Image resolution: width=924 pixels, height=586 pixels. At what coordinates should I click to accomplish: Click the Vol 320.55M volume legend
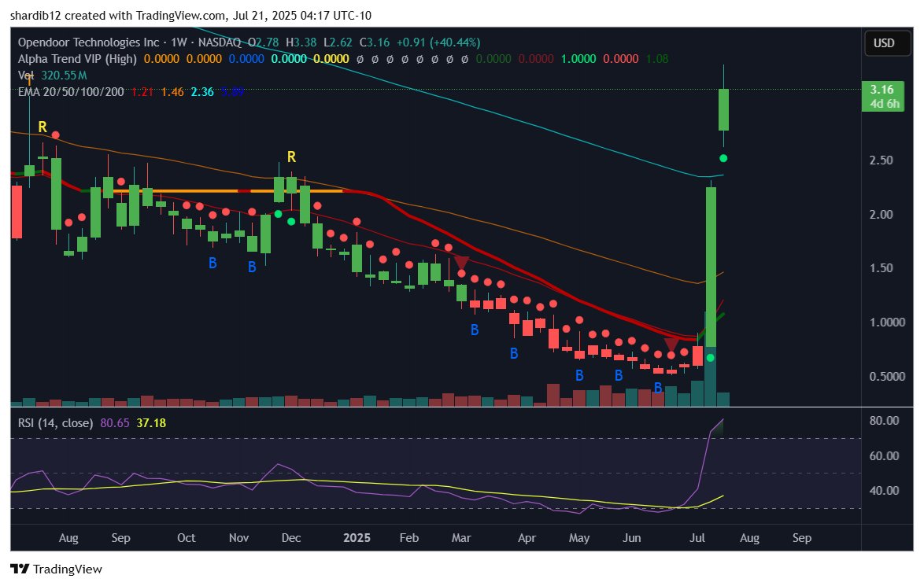pos(53,76)
